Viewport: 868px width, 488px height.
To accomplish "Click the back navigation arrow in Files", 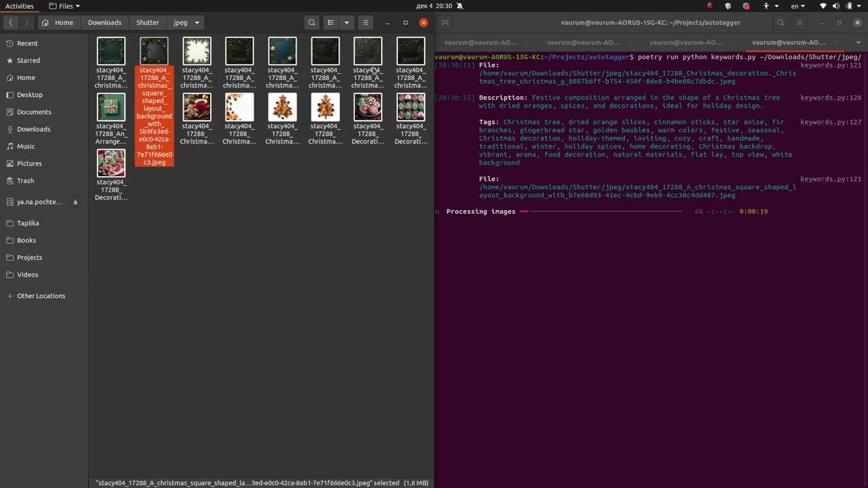I will (x=11, y=22).
